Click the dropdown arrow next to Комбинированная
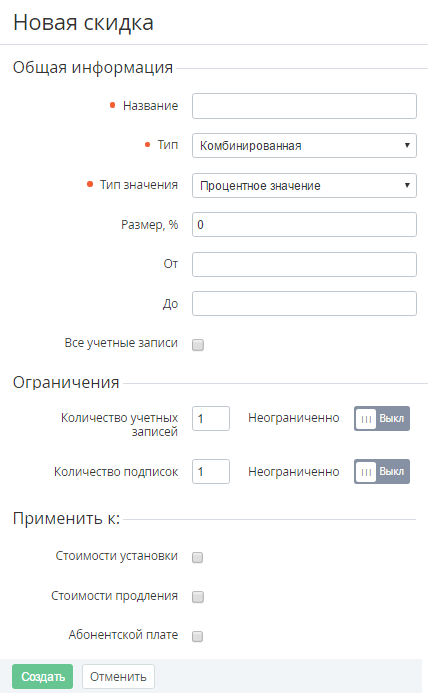Screen dimensions: 433x695 click(x=407, y=145)
